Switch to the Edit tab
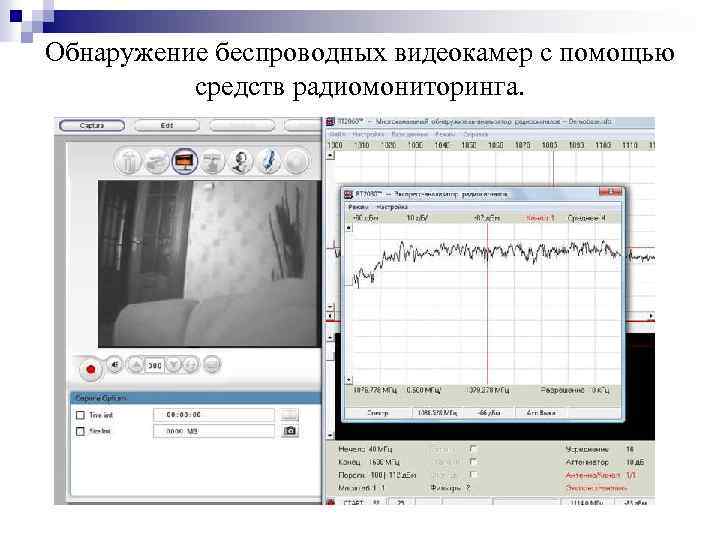Viewport: 720px width, 540px height. (167, 125)
